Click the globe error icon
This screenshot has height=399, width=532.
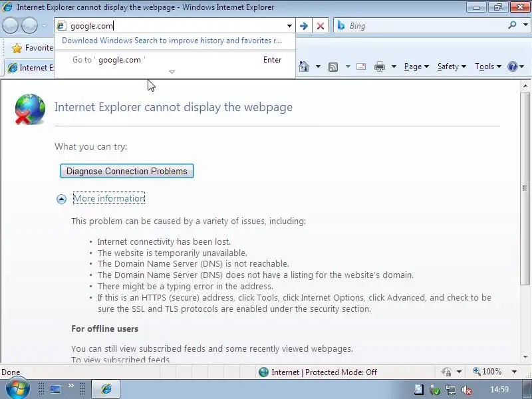[30, 109]
